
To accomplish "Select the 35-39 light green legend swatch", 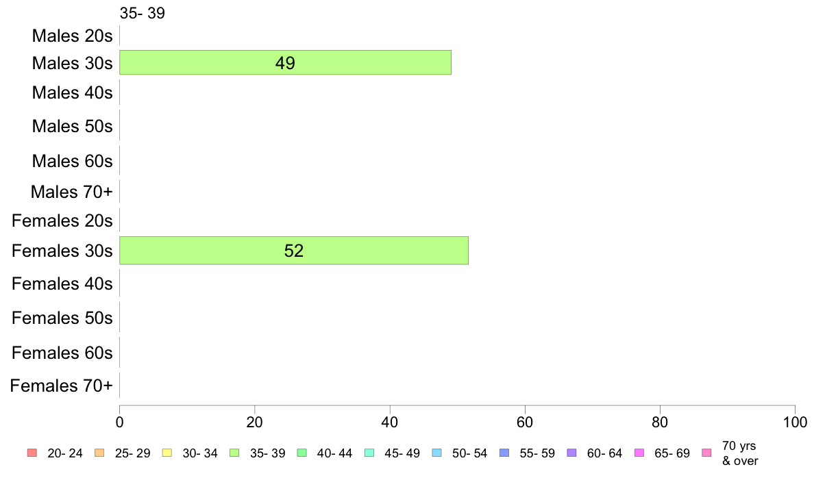I will point(234,453).
